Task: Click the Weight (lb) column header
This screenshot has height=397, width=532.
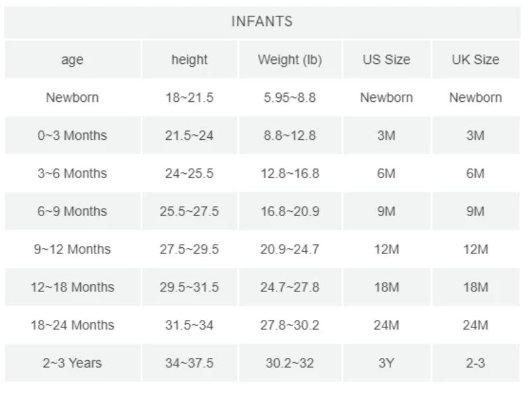Action: 289,60
